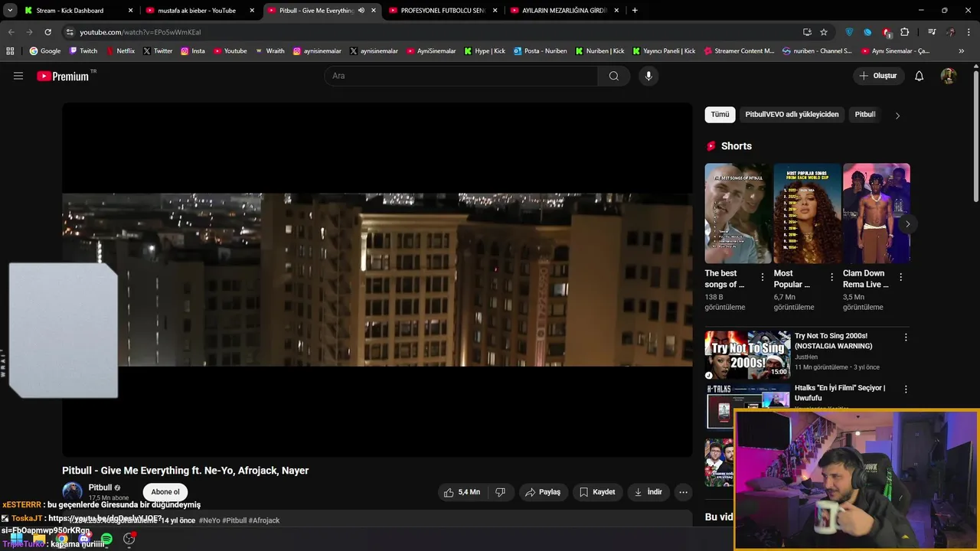
Task: Click the Kaydet save button
Action: click(597, 492)
